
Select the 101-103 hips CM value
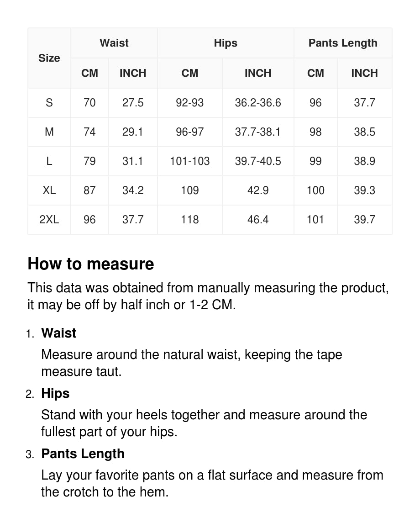pos(190,161)
